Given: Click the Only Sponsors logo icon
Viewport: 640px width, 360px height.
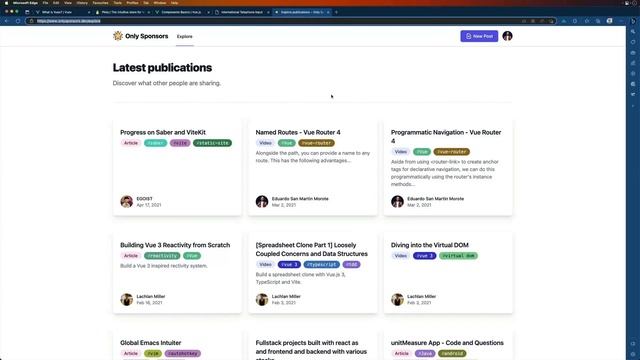Looking at the screenshot, I should [118, 36].
